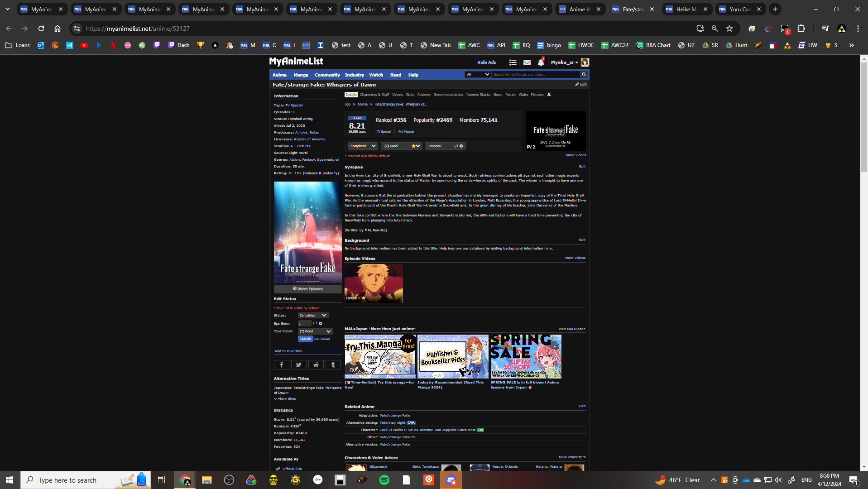
Task: Click the browser address bar URL
Action: (138, 29)
